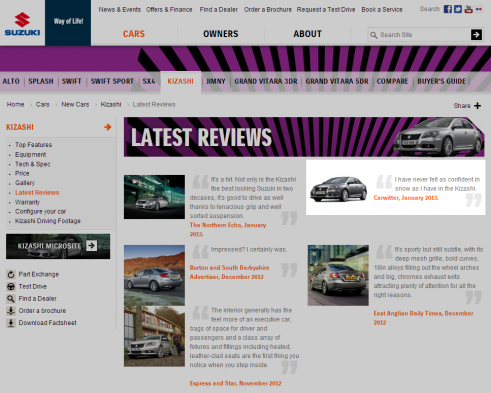The image size is (491, 393).
Task: Switch to the JIMNY model tab
Action: [x=216, y=81]
